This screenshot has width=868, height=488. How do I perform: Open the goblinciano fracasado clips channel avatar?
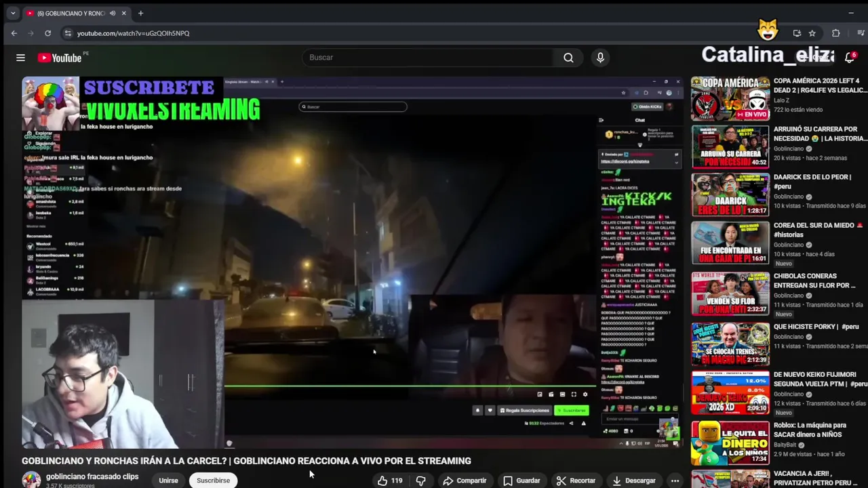point(31,480)
